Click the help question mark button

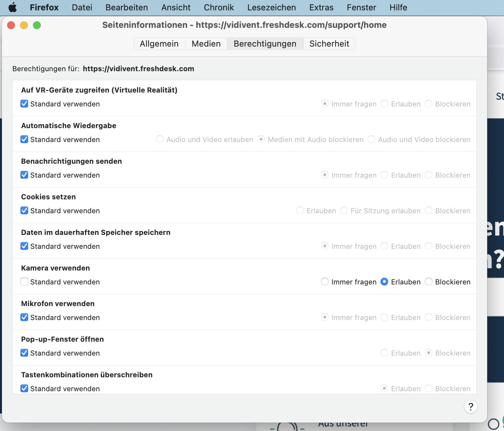(x=471, y=407)
